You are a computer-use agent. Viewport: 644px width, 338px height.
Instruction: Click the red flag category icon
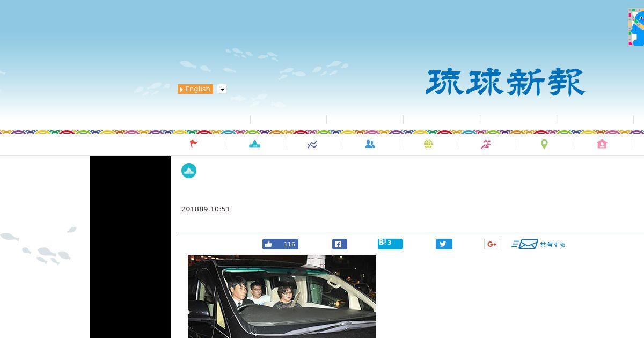(194, 144)
